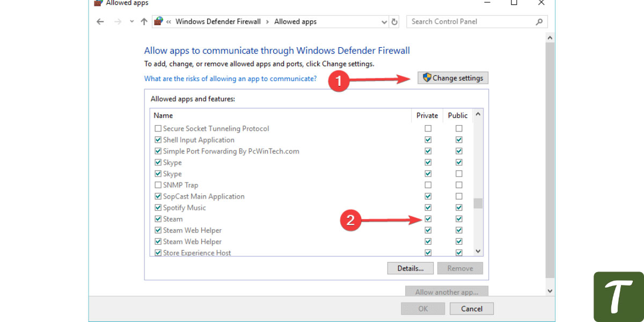This screenshot has height=322, width=644.
Task: Select the Spotify Music entry text
Action: tap(185, 208)
